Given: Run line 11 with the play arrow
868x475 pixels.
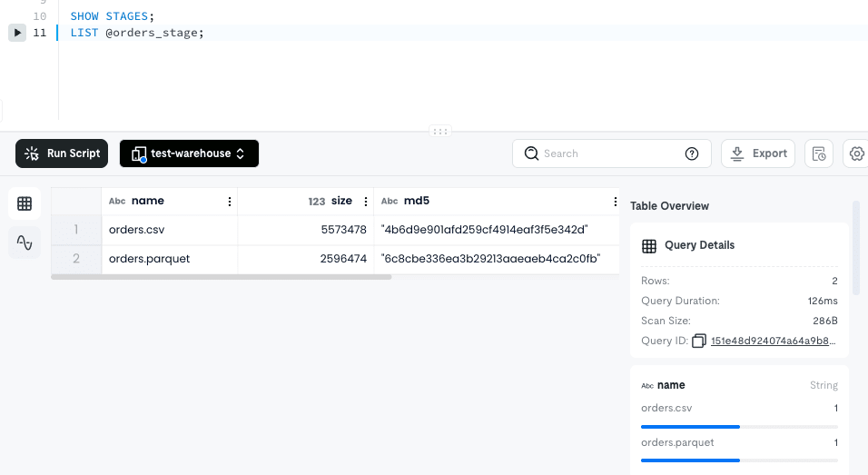Looking at the screenshot, I should [17, 33].
